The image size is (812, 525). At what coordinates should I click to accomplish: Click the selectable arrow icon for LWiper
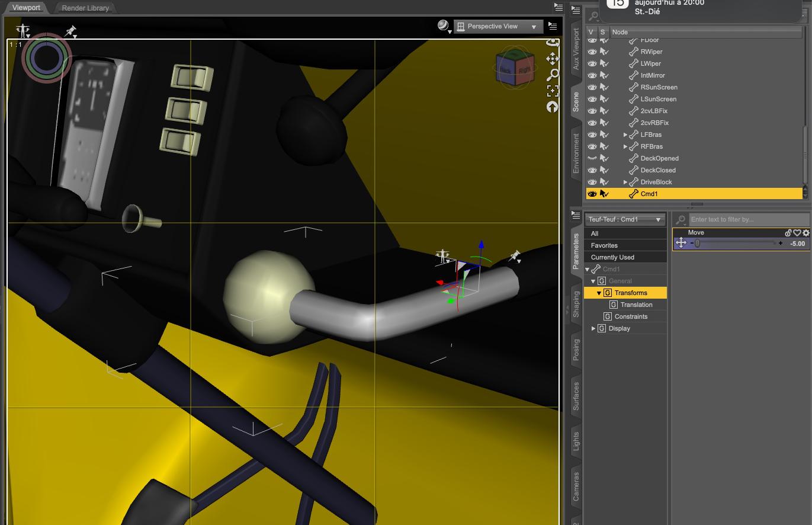(604, 63)
